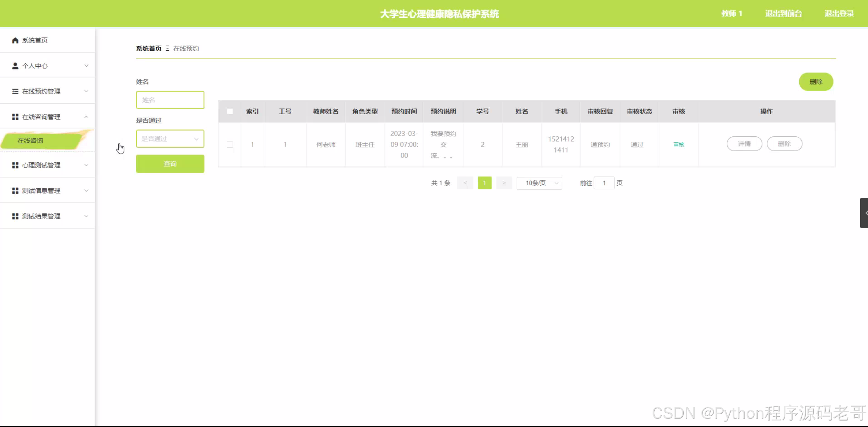The height and width of the screenshot is (427, 868).
Task: Open the 10条/页 page size dropdown
Action: (x=539, y=183)
